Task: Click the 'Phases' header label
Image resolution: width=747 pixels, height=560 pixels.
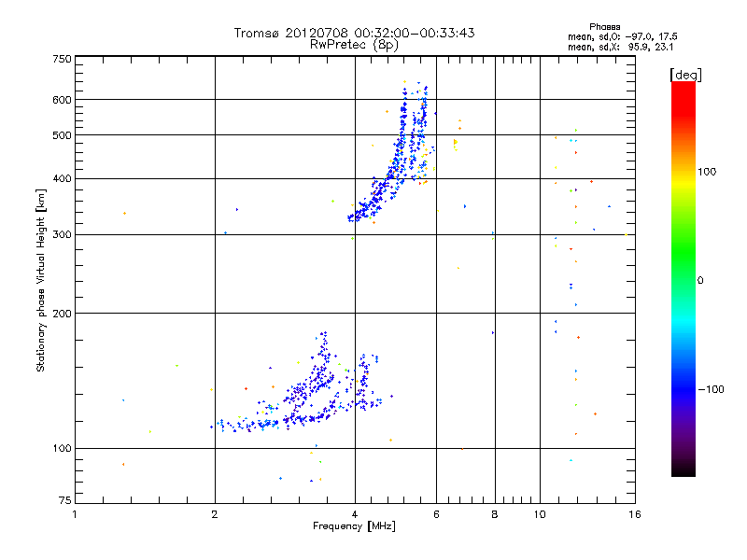Action: (x=604, y=27)
